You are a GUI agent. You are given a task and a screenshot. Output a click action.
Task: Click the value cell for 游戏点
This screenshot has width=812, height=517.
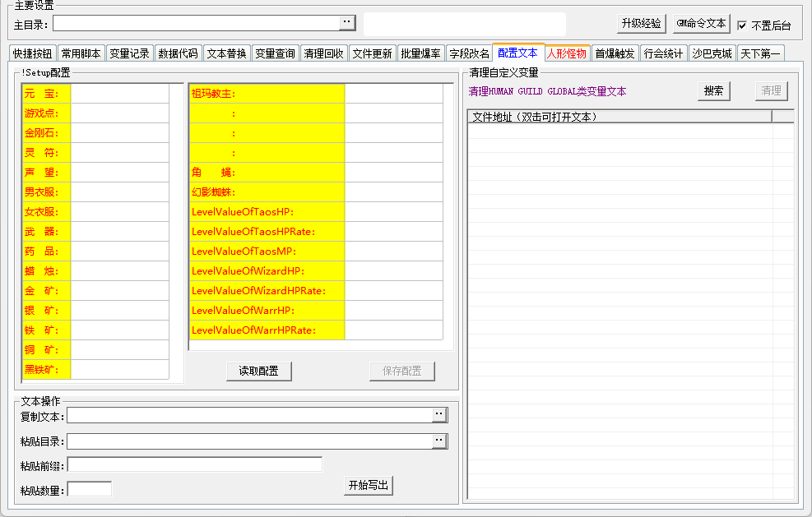[x=119, y=113]
